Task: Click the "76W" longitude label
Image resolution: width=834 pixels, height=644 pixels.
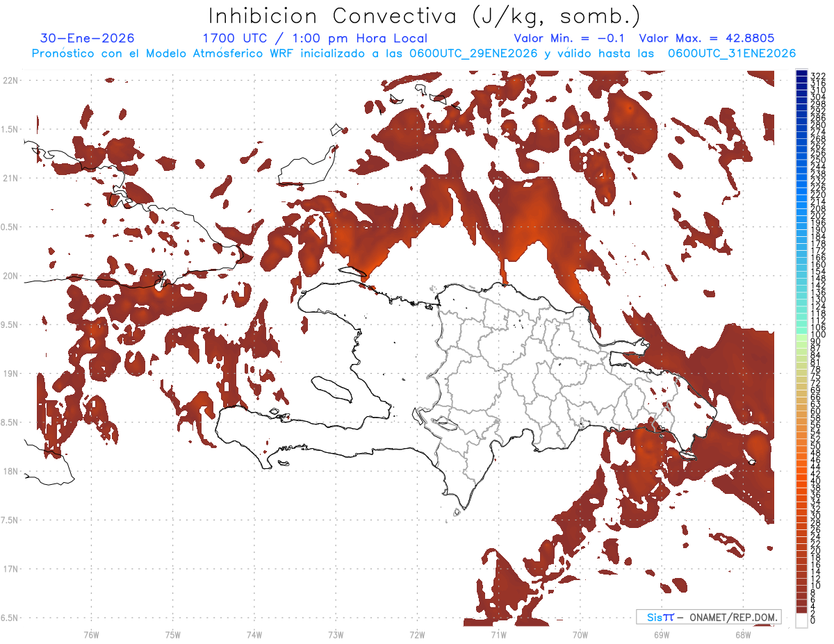Action: 91,634
